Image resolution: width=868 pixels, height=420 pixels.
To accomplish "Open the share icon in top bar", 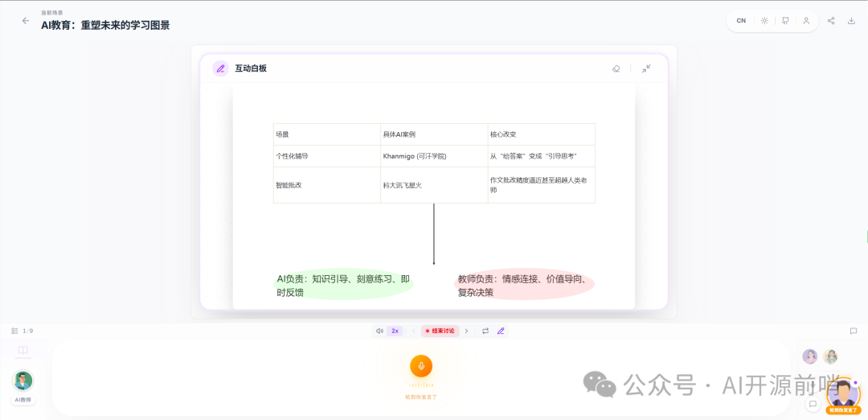I will tap(831, 21).
